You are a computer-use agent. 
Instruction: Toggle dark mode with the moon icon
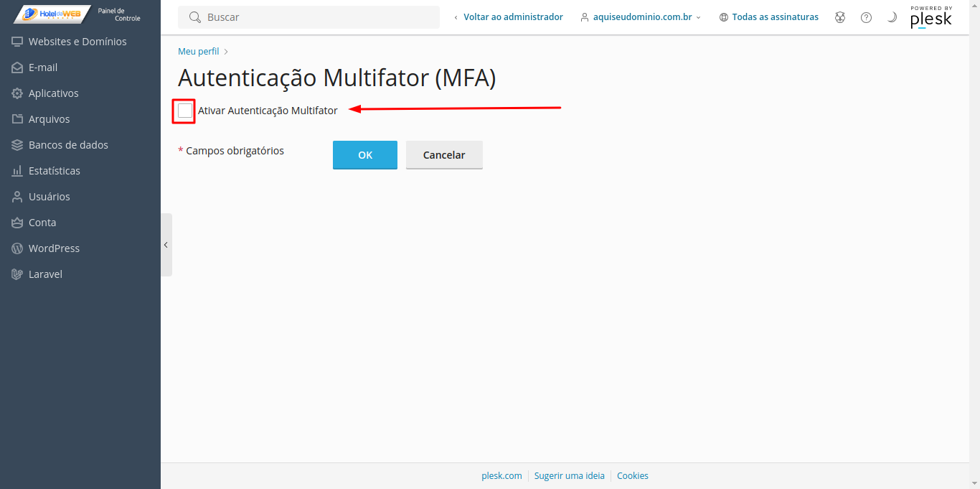coord(892,17)
